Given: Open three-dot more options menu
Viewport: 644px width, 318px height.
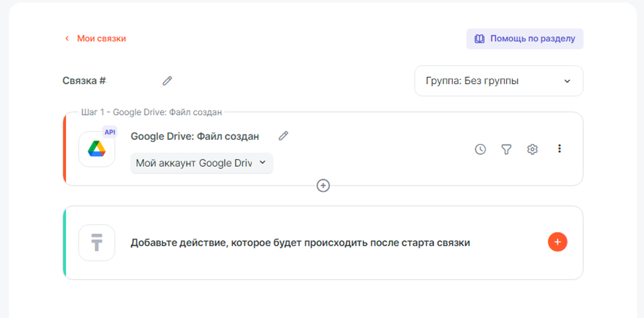Looking at the screenshot, I should [x=559, y=148].
